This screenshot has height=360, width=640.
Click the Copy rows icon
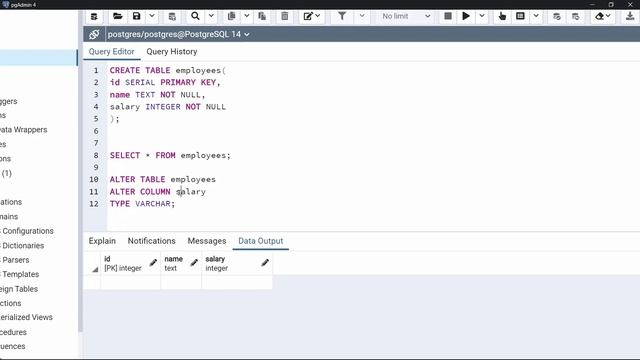coord(231,16)
